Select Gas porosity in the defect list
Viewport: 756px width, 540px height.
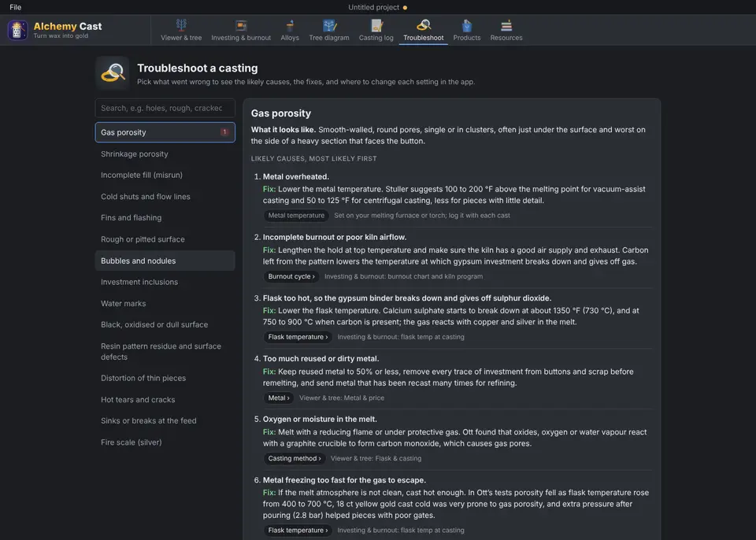pos(165,132)
